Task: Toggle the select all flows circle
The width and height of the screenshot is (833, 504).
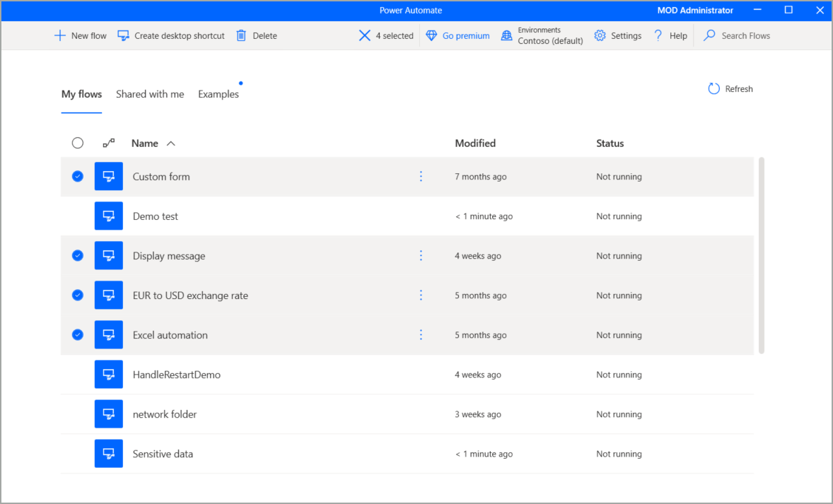Action: (78, 143)
